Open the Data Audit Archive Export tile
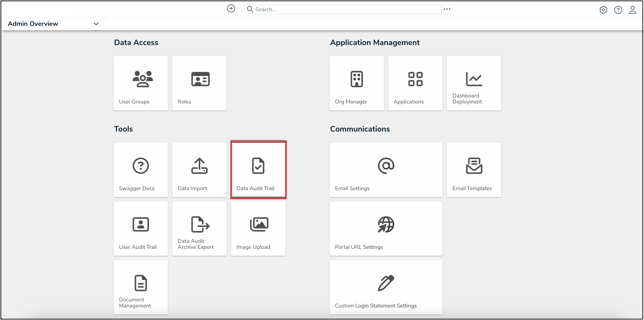This screenshot has width=644, height=320. click(x=199, y=228)
